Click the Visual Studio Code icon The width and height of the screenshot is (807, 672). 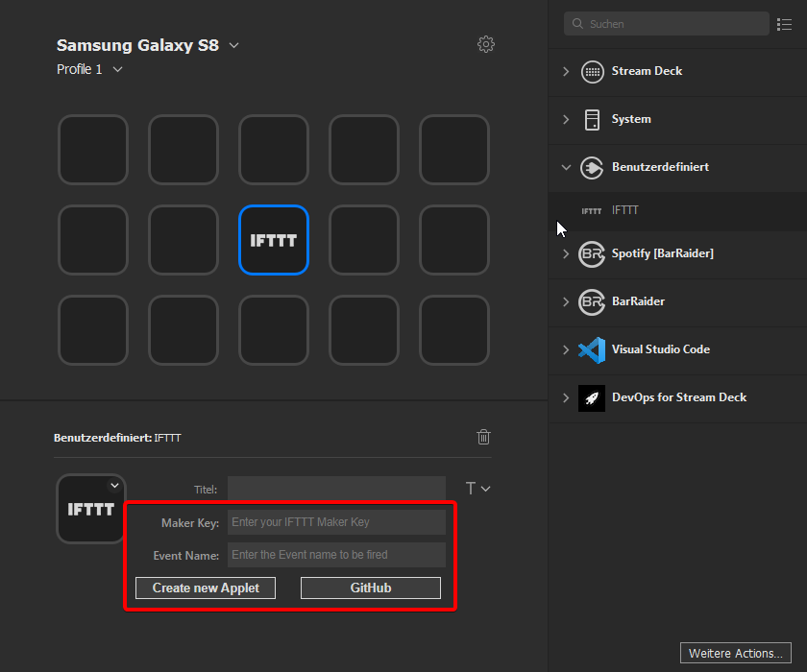pos(592,350)
